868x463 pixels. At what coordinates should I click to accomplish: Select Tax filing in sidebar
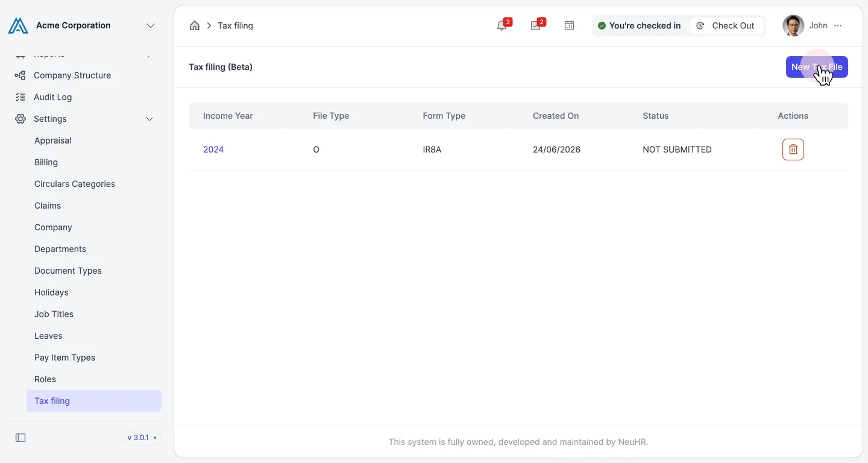point(94,401)
